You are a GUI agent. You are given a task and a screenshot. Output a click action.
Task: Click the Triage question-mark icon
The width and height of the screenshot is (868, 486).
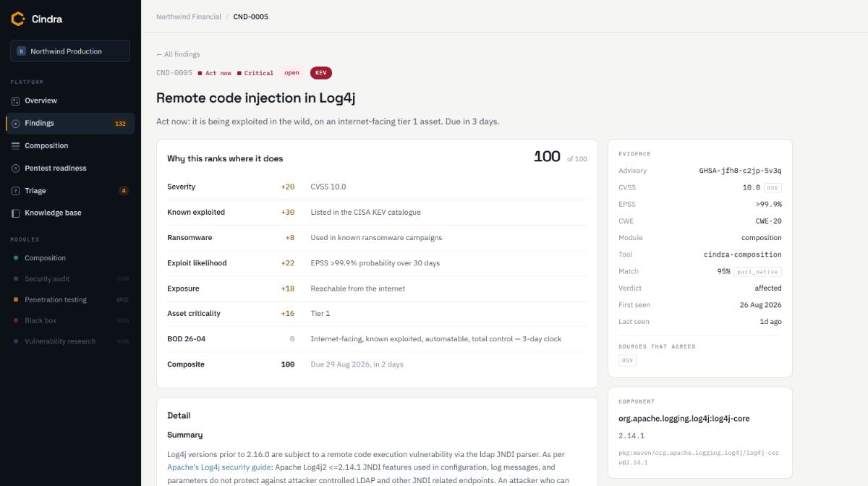point(16,190)
